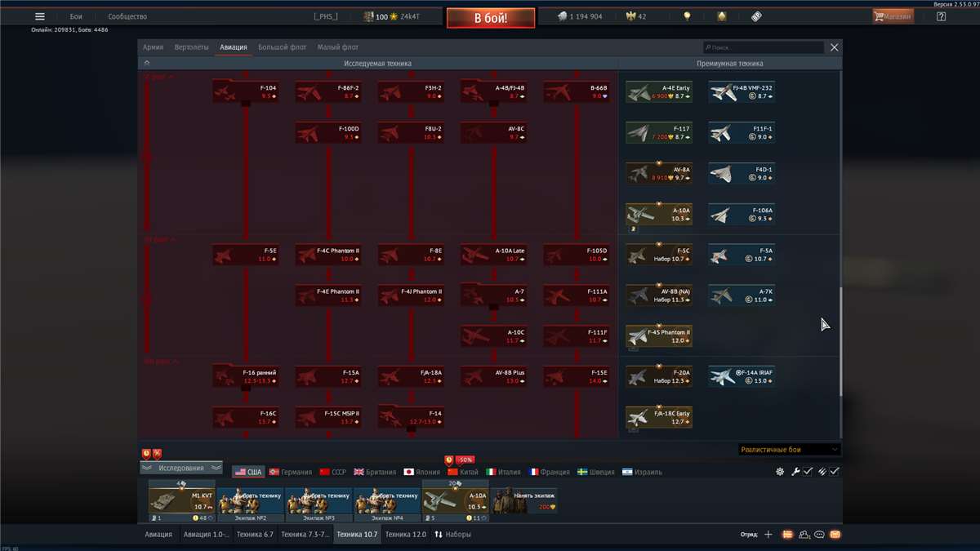The width and height of the screenshot is (980, 551).
Task: Click the light bulb icon in top bar
Action: coord(688,16)
